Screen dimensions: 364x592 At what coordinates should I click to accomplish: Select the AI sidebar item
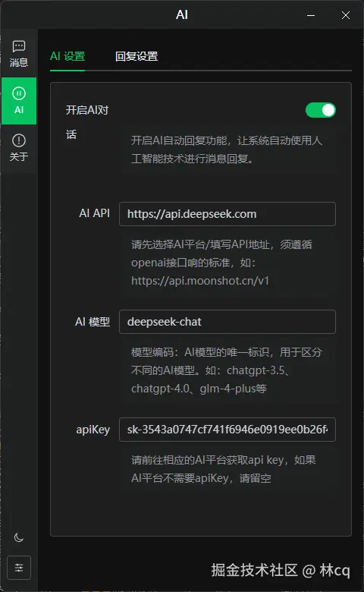coord(19,101)
